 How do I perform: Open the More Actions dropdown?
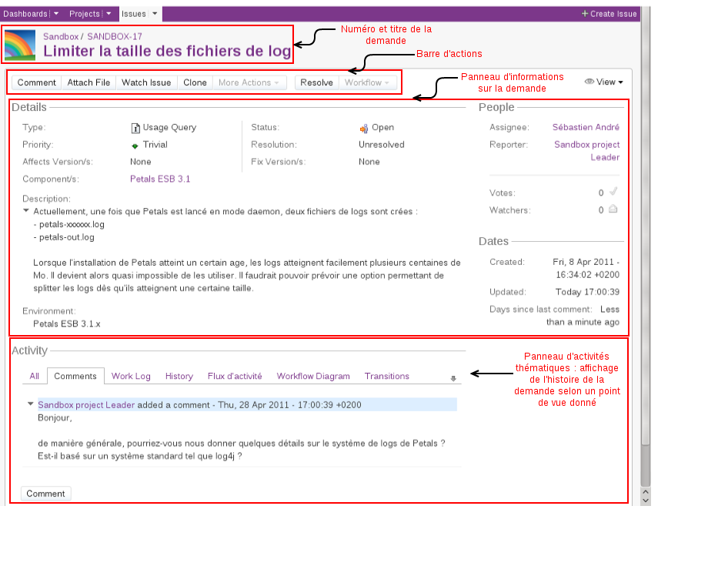(x=249, y=82)
